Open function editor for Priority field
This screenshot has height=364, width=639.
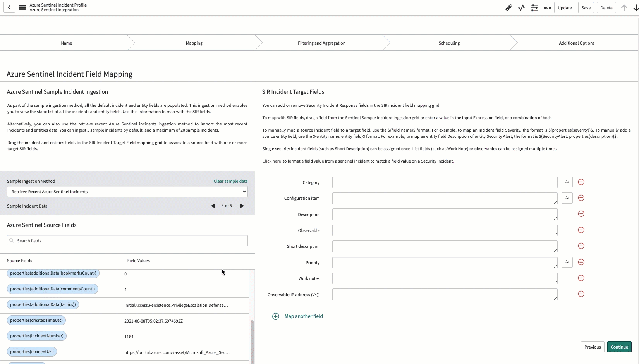click(x=567, y=262)
